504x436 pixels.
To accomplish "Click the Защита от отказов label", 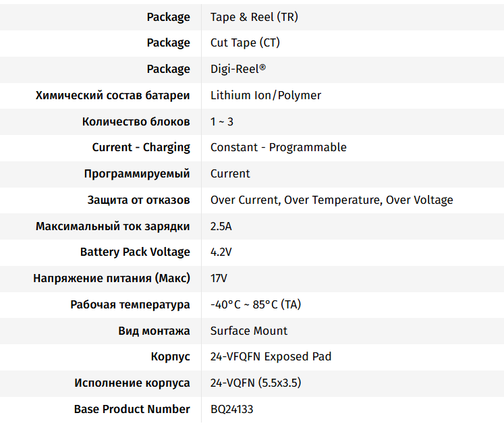I will (138, 200).
